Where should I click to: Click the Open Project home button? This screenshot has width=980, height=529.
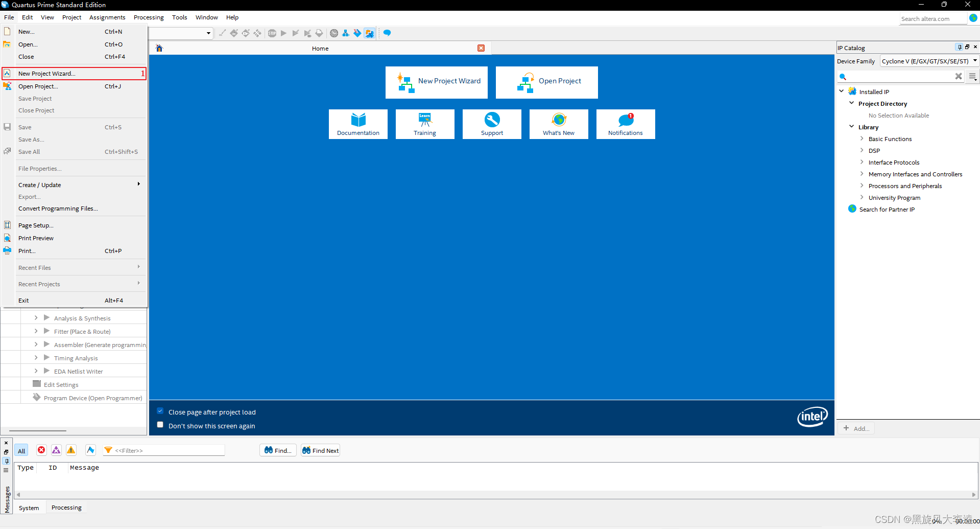[x=547, y=82]
